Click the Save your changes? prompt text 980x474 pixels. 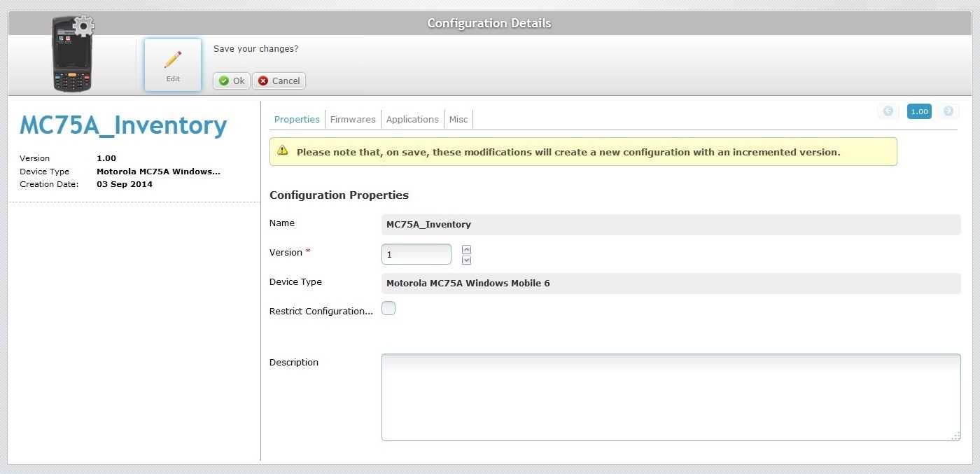(x=255, y=49)
